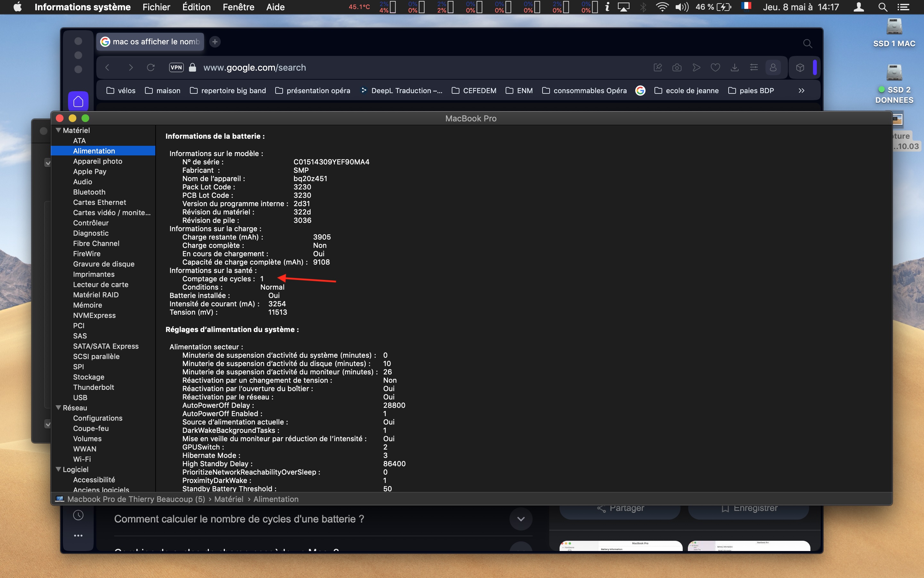924x578 pixels.
Task: Toggle the VPN badge in address bar
Action: coord(176,68)
